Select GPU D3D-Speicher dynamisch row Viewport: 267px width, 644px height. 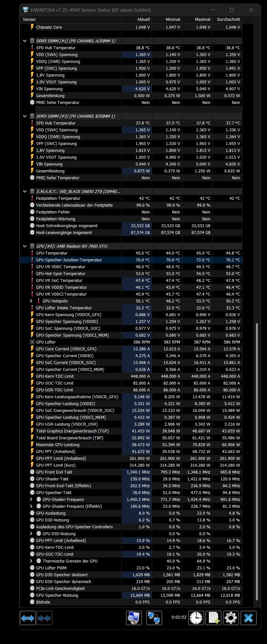click(x=131, y=582)
